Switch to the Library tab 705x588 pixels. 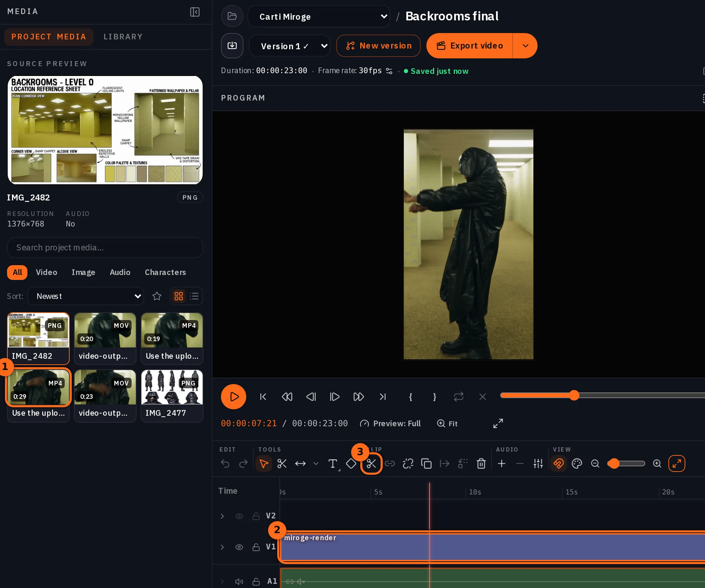click(x=123, y=37)
